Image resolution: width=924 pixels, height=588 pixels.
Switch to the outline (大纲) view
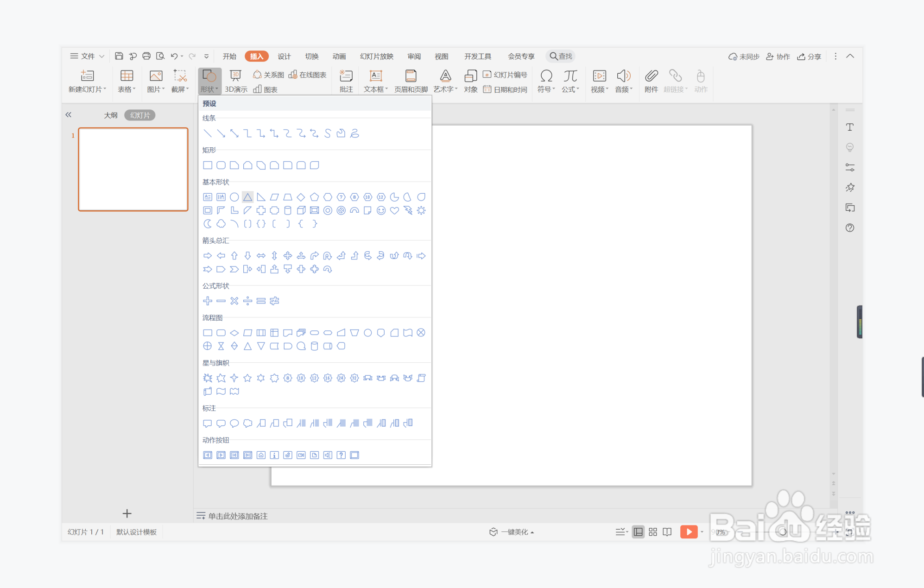pos(111,115)
